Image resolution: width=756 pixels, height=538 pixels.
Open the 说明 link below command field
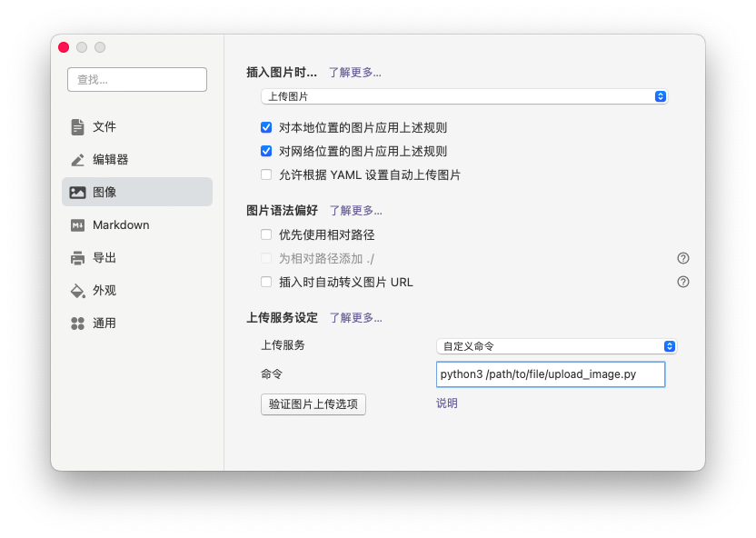(x=447, y=403)
